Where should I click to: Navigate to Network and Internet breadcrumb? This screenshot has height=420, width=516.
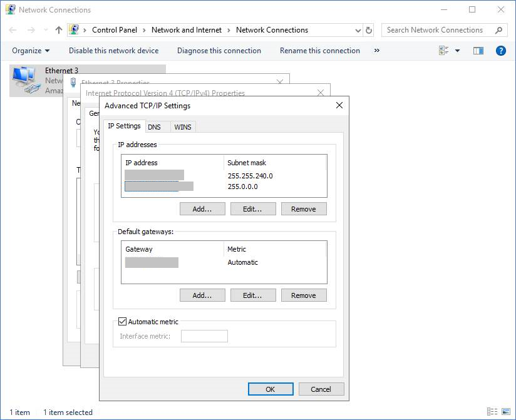coord(187,30)
